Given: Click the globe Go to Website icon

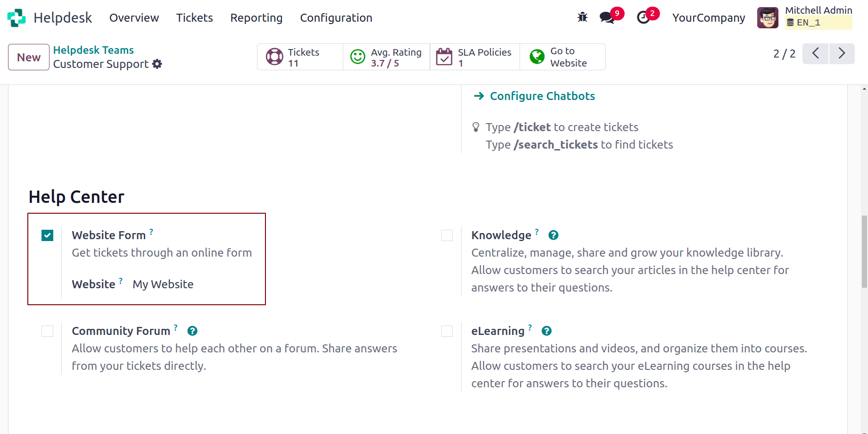Looking at the screenshot, I should tap(536, 57).
